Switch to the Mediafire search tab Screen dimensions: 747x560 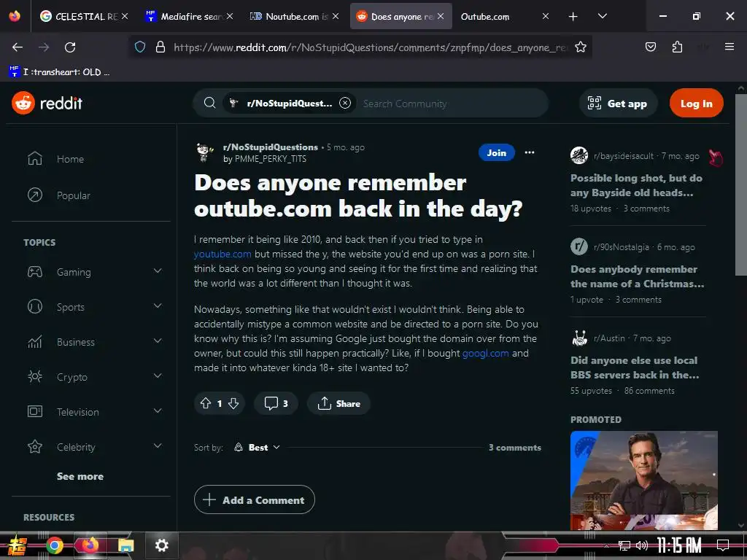(184, 16)
